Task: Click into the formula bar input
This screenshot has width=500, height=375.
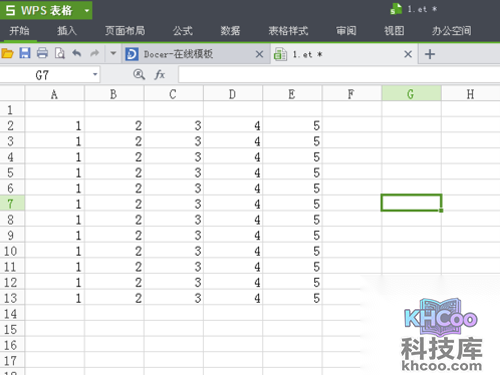Action: [339, 75]
